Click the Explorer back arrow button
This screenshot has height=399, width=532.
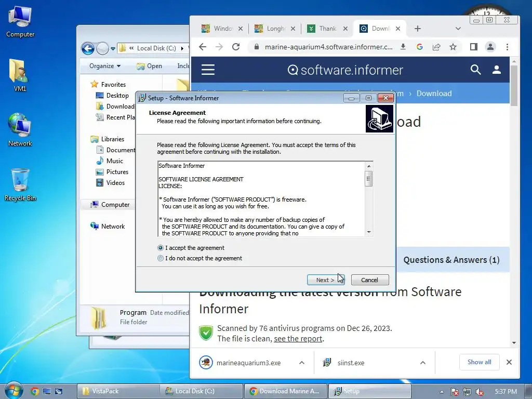88,48
